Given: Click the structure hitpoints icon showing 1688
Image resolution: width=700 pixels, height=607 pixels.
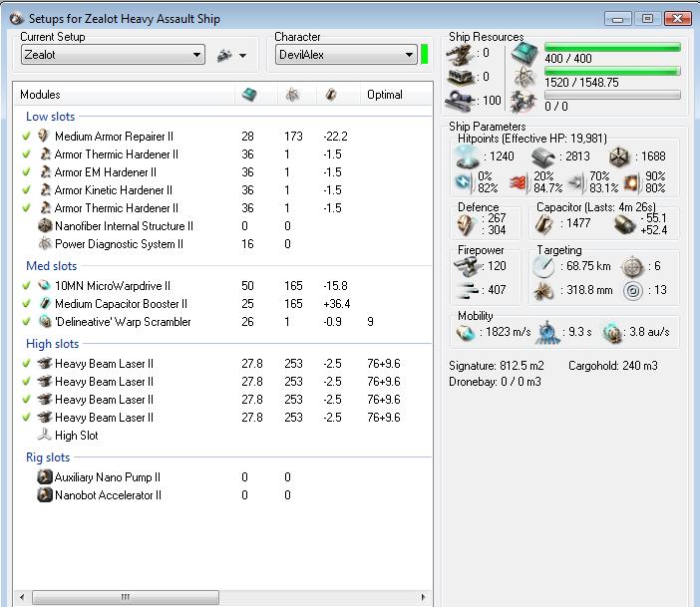Looking at the screenshot, I should tap(619, 156).
